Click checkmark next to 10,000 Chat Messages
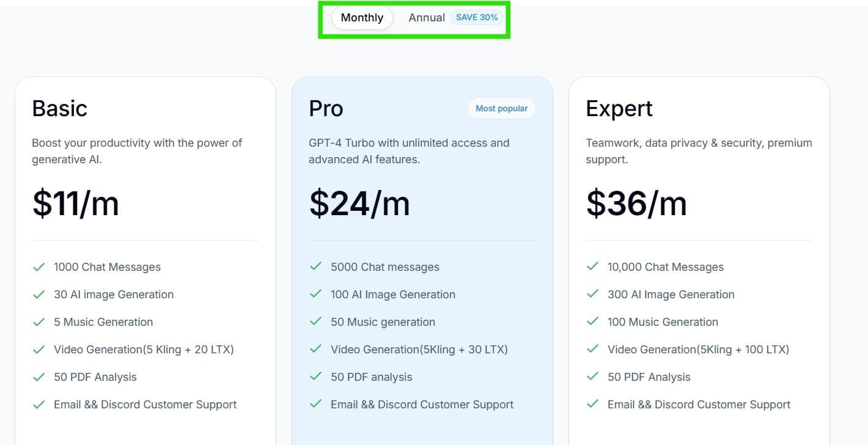Image resolution: width=868 pixels, height=445 pixels. pos(592,267)
